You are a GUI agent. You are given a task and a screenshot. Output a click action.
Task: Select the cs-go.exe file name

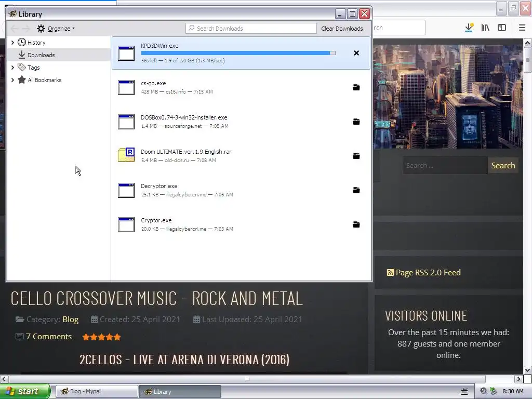[153, 83]
